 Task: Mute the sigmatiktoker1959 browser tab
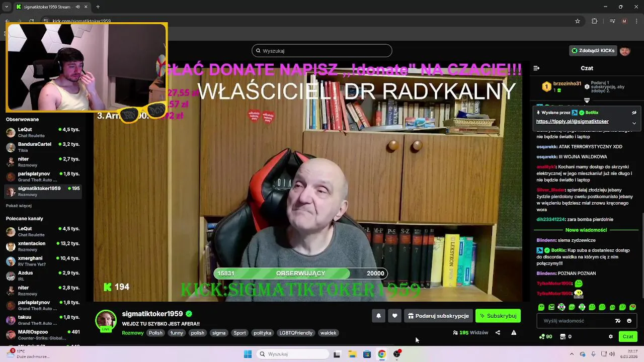click(78, 7)
